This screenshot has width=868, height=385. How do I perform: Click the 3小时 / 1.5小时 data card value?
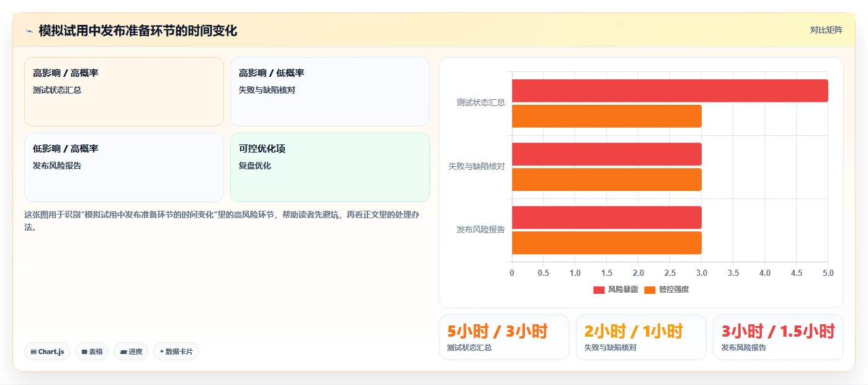click(778, 332)
